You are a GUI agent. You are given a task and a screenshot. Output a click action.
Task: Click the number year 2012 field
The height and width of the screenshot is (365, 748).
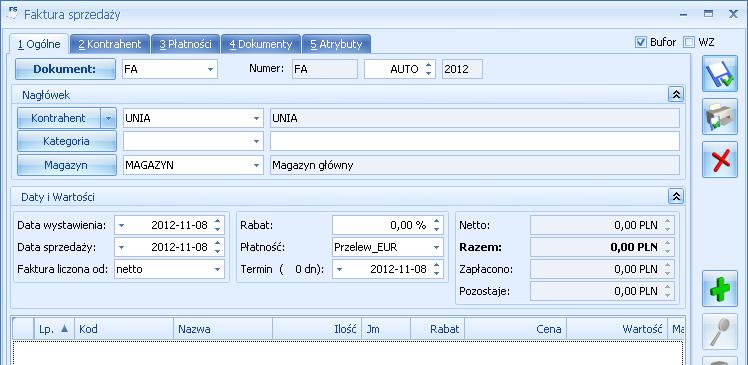(x=462, y=69)
